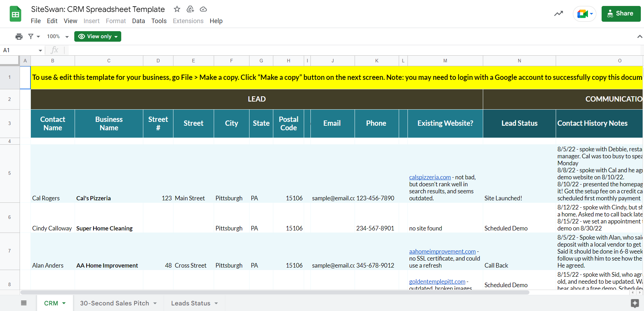
Task: Click the green Share button
Action: tap(621, 14)
